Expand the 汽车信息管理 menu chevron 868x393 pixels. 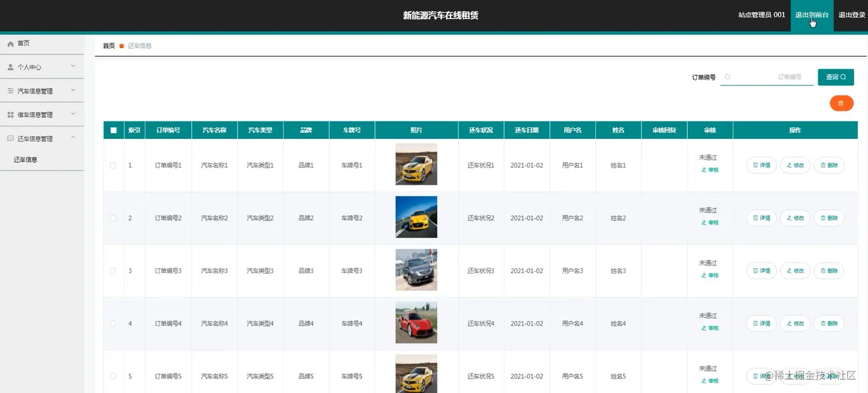tap(73, 90)
